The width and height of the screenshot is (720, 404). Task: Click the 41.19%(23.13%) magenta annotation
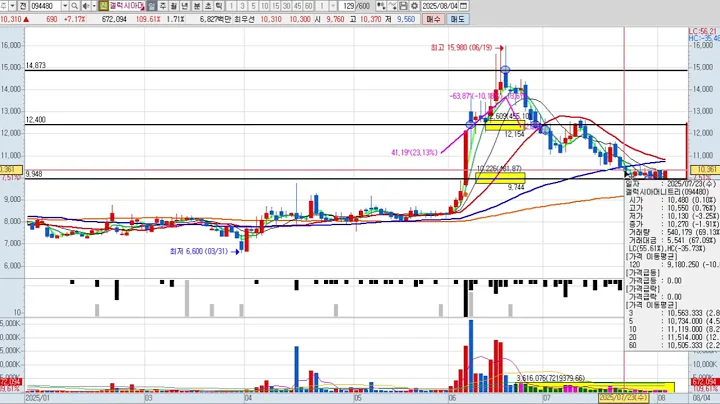click(x=414, y=152)
